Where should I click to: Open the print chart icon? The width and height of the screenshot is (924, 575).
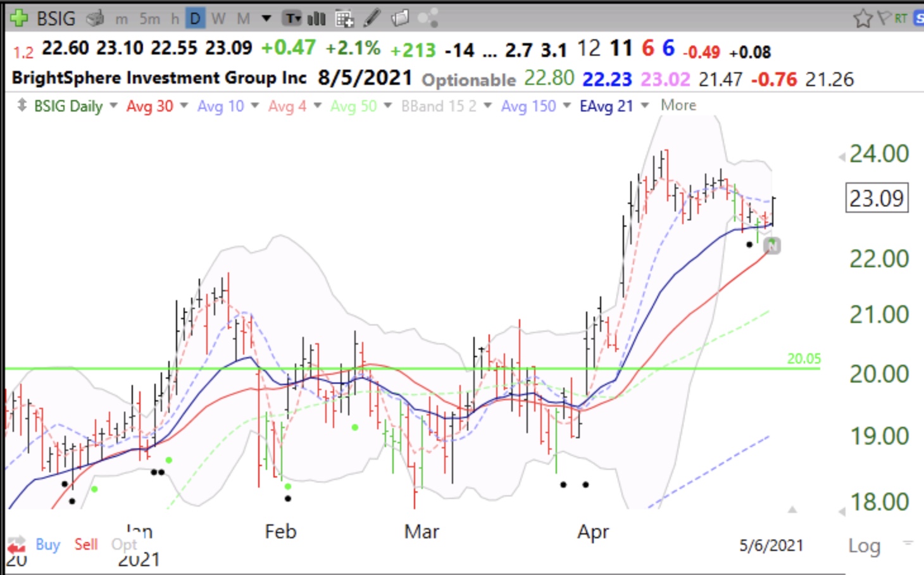(x=96, y=18)
